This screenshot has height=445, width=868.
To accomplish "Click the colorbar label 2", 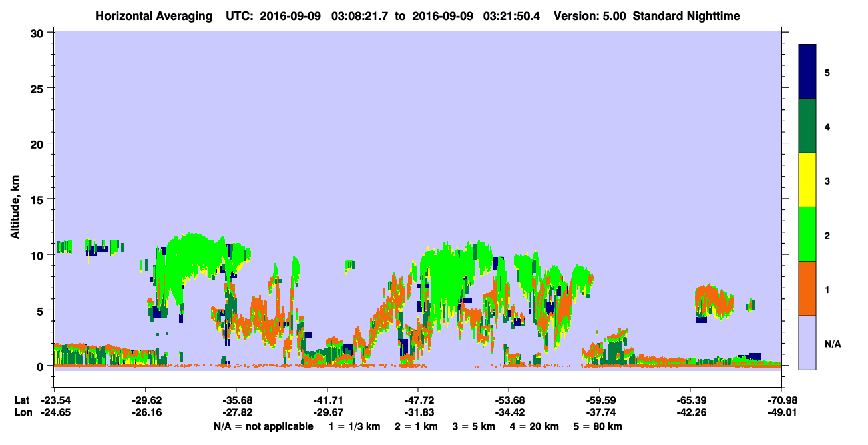I will coord(827,236).
